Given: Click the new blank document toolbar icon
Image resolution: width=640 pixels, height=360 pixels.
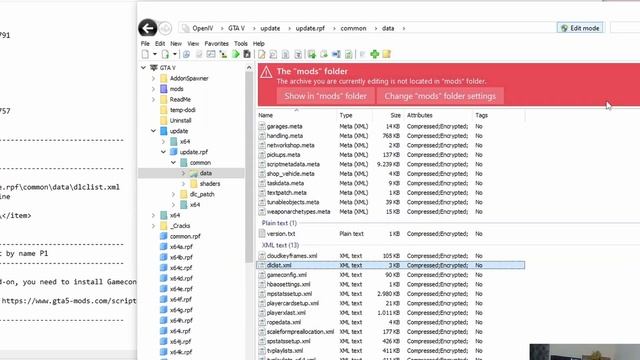Looking at the screenshot, I should click(145, 54).
